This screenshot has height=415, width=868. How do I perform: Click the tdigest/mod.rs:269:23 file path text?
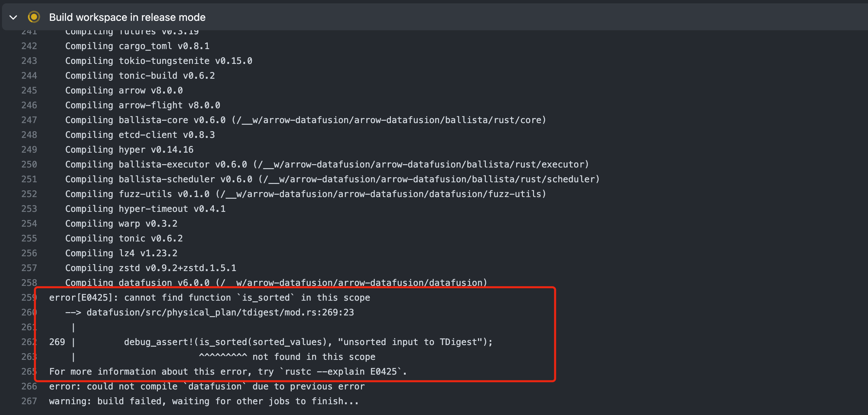(x=220, y=312)
